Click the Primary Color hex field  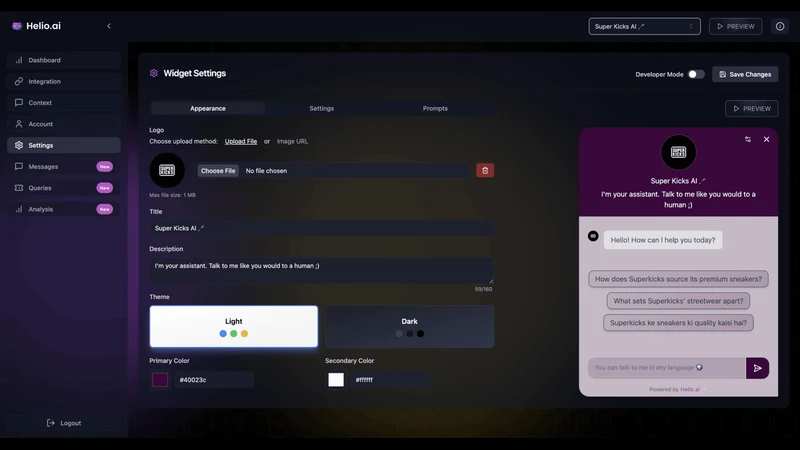tap(213, 380)
